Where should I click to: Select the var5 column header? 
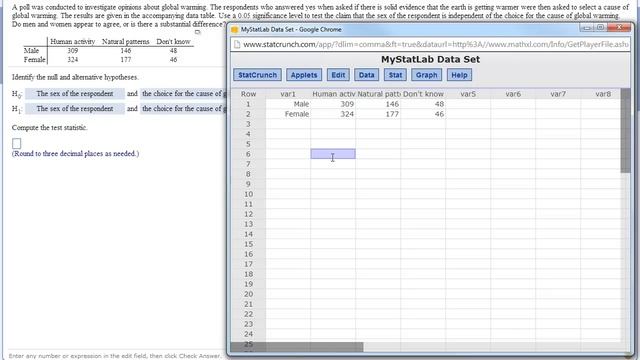click(468, 94)
